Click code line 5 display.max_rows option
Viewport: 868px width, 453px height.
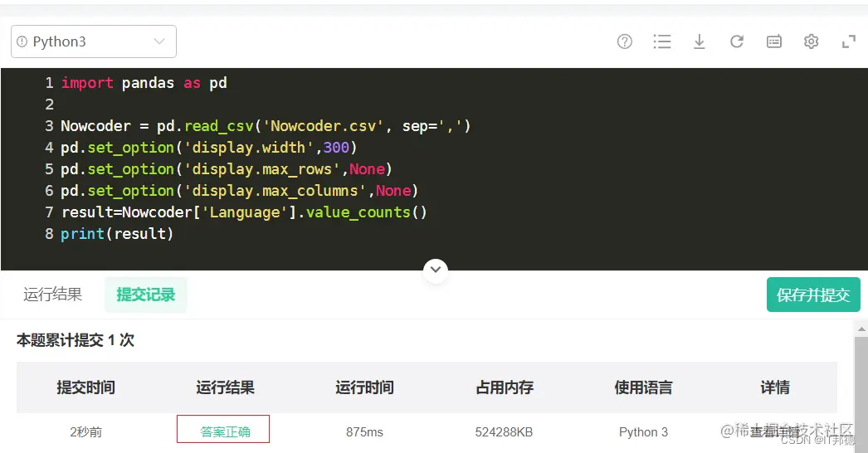tap(227, 169)
